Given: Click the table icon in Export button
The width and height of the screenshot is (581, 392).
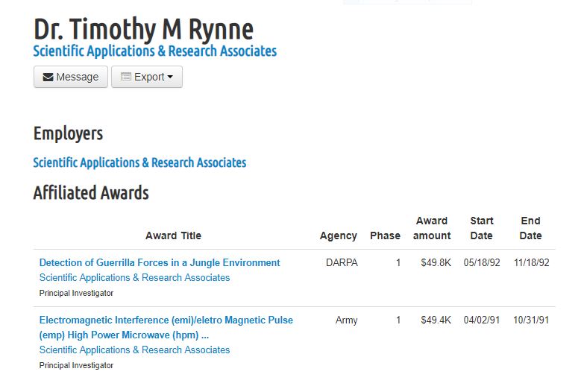Looking at the screenshot, I should point(126,77).
